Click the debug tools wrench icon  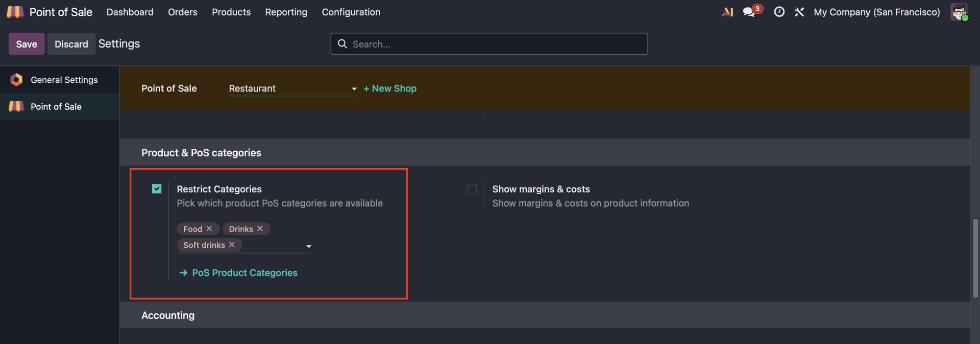(x=799, y=12)
